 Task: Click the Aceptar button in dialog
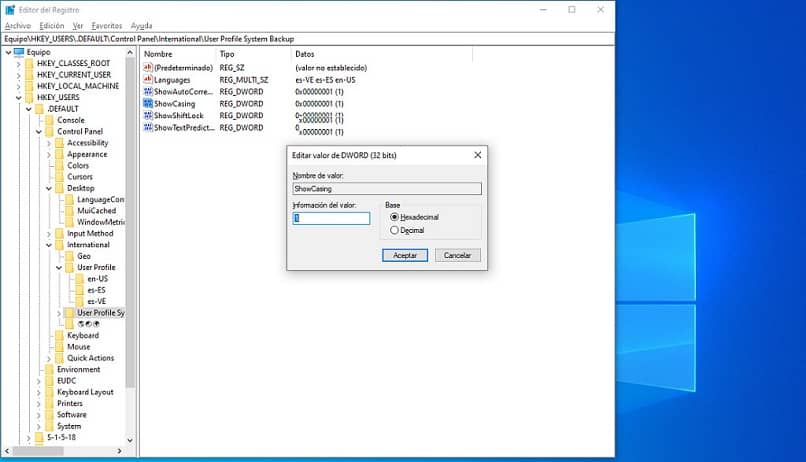tap(405, 255)
